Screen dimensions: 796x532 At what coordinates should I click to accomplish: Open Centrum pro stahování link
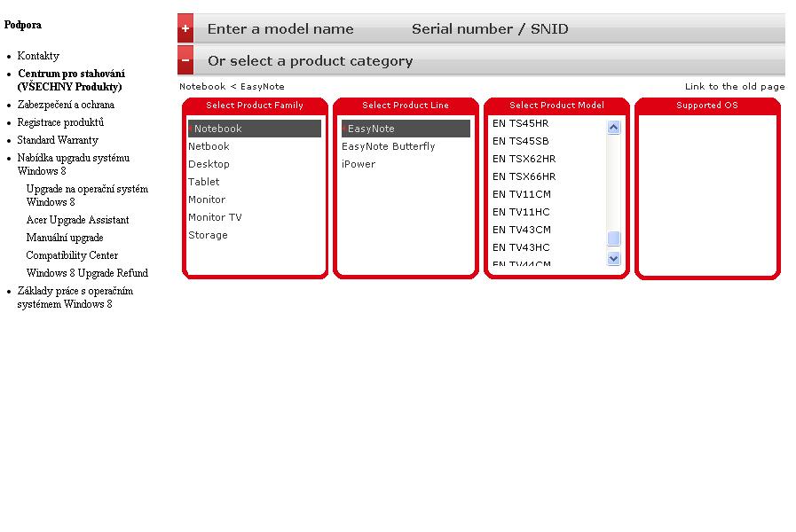[x=71, y=80]
